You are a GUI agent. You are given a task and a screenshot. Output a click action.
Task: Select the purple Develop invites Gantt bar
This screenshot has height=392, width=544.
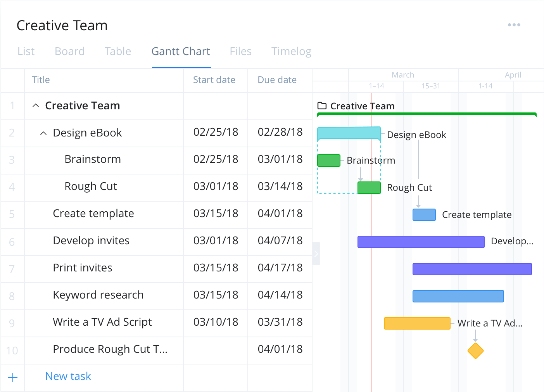pyautogui.click(x=421, y=242)
